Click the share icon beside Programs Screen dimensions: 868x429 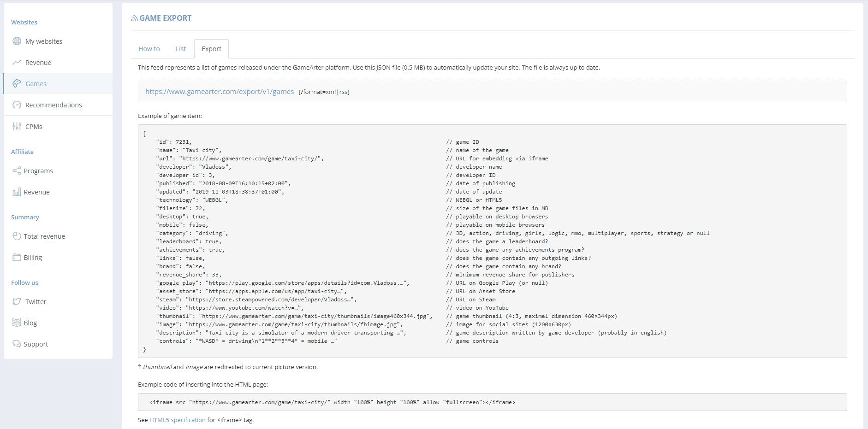coord(17,170)
